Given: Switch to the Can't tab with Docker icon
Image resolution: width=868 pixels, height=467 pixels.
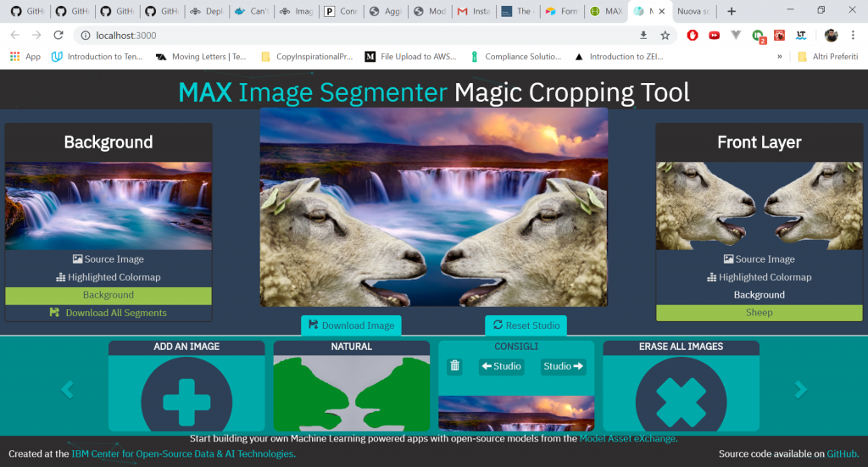Looking at the screenshot, I should click(x=251, y=11).
